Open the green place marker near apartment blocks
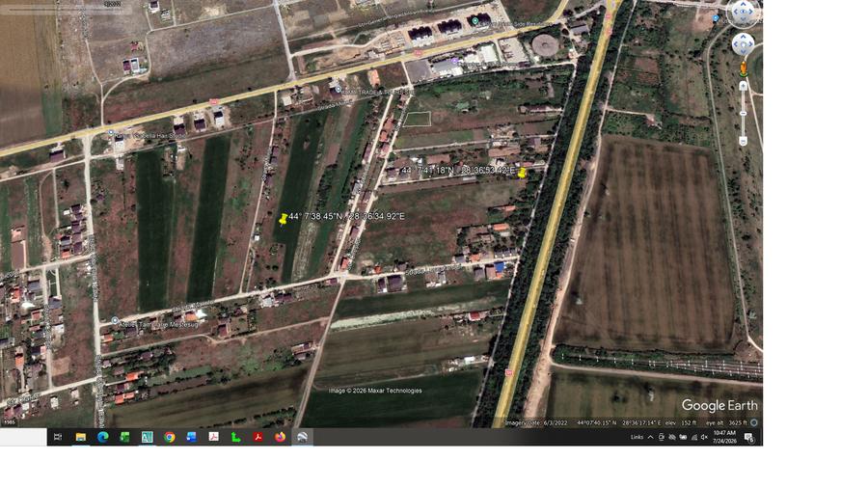 click(x=475, y=21)
